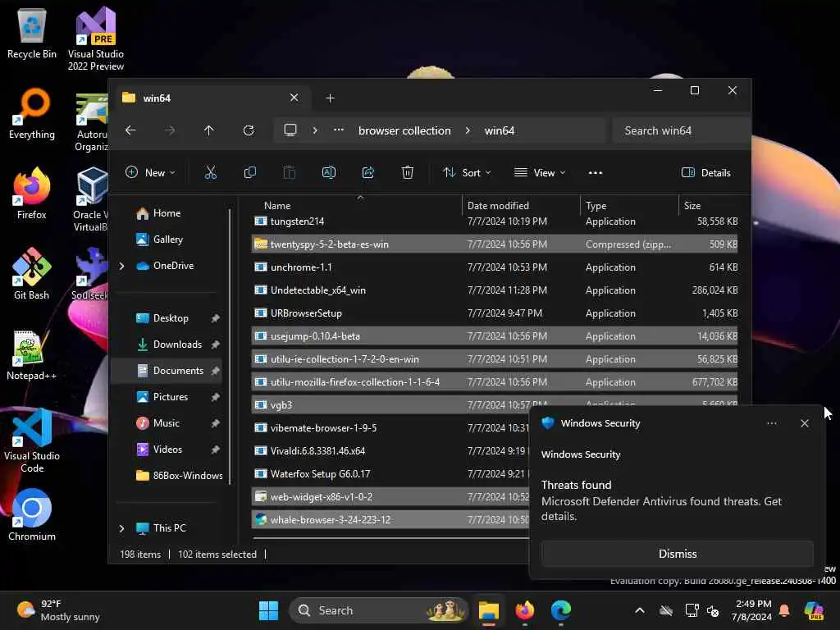Select the Undetectable_x64_win file

(495, 290)
